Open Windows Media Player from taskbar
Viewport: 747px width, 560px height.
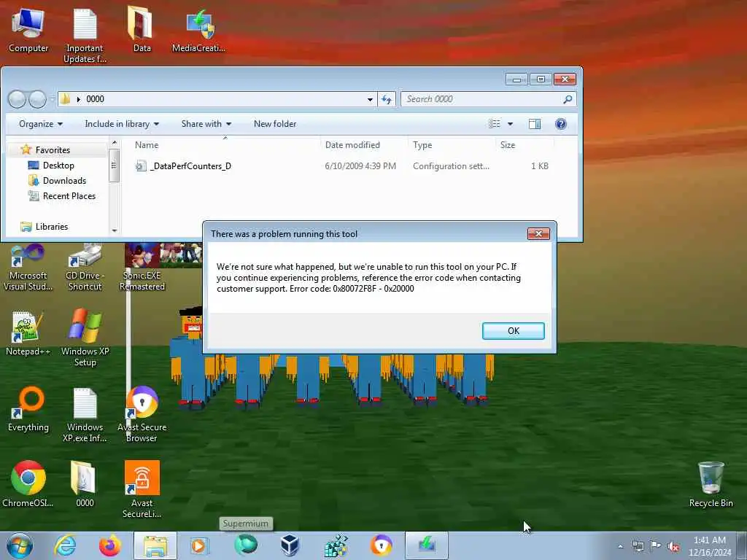[x=199, y=545]
